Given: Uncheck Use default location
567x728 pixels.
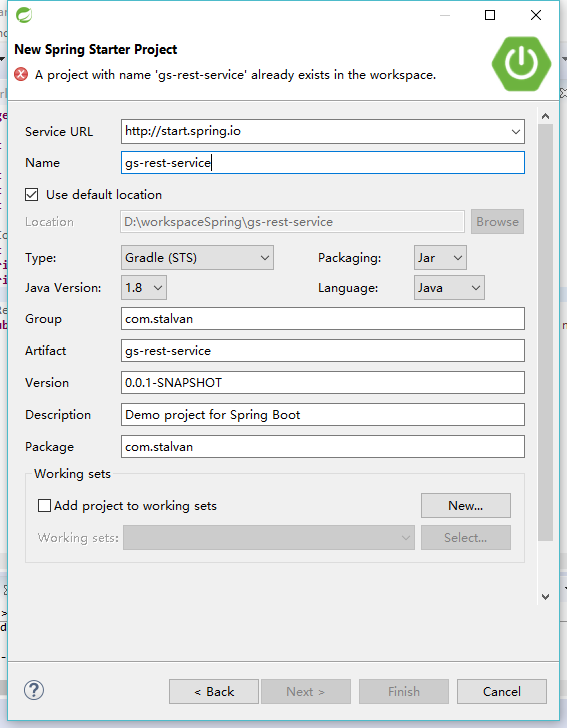Looking at the screenshot, I should pos(32,195).
